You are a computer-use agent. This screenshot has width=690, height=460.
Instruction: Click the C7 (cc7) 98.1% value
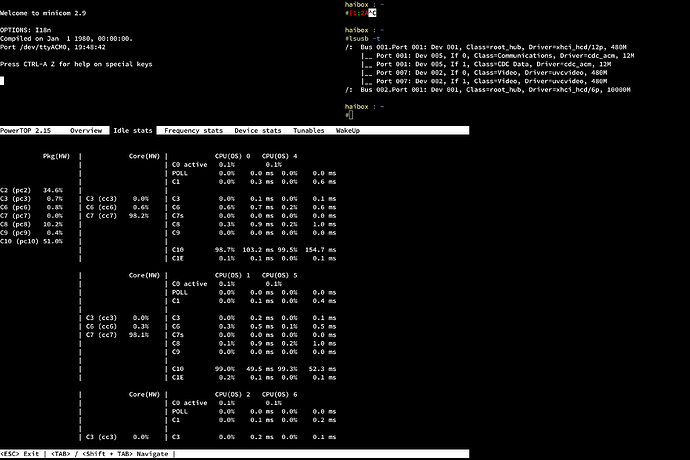[140, 335]
